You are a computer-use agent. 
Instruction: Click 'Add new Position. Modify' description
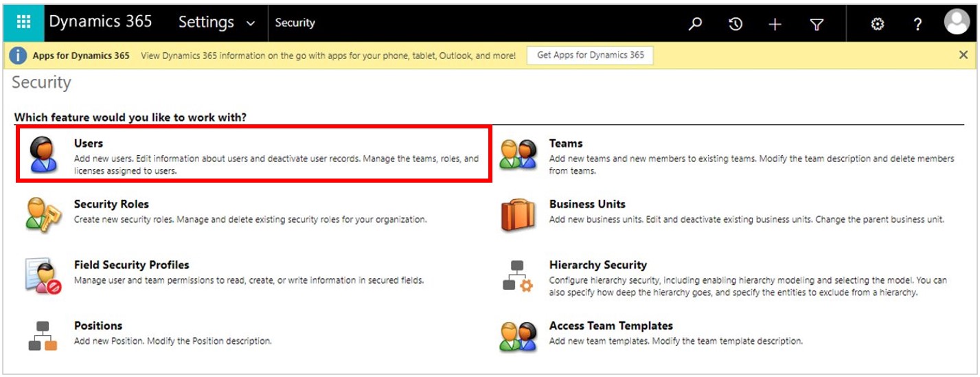173,341
